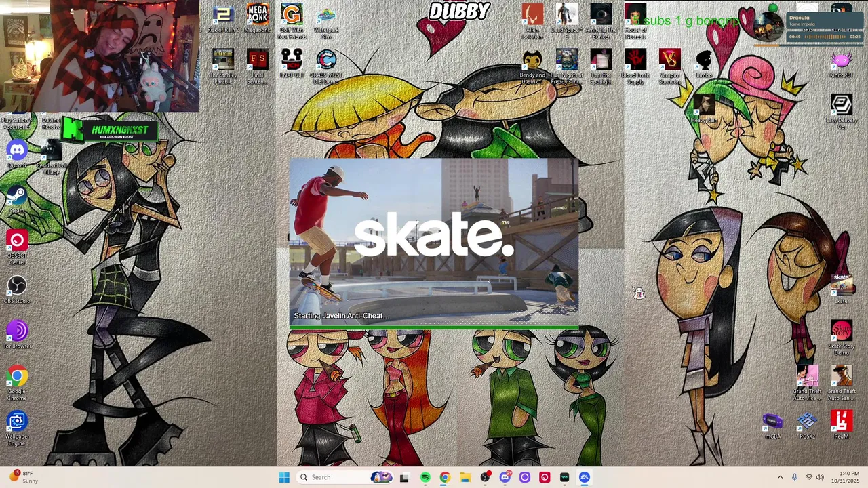Image resolution: width=868 pixels, height=488 pixels.
Task: Open the volume tray icon
Action: point(820,477)
